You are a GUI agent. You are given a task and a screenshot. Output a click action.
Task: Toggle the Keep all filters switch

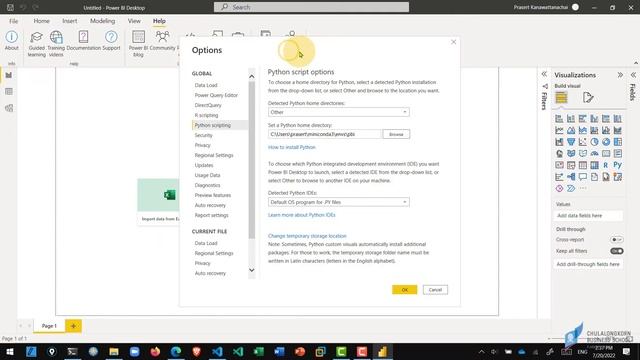617,251
